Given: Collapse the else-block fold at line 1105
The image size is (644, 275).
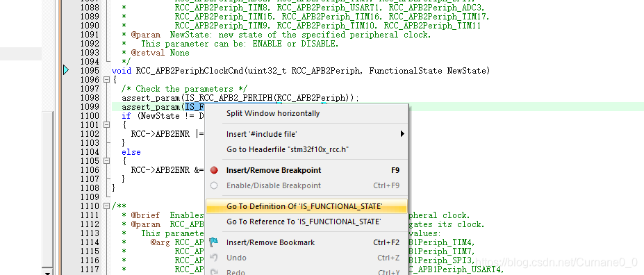Looking at the screenshot, I should (107, 161).
